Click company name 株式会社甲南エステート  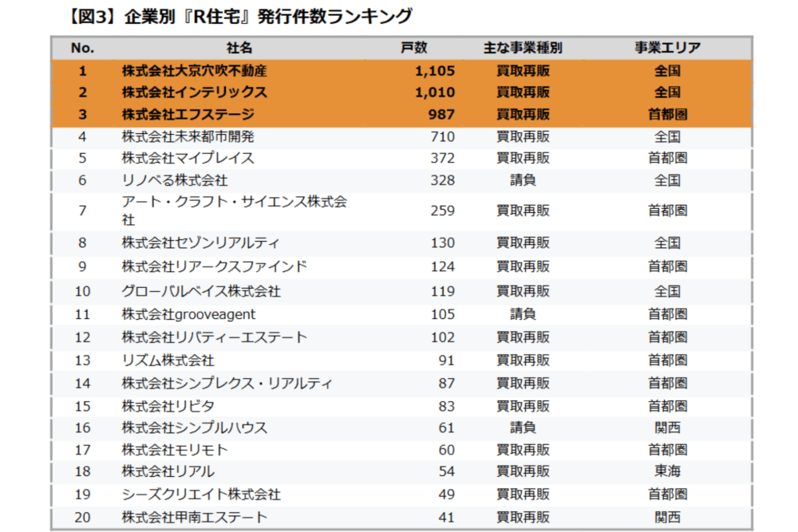[195, 518]
